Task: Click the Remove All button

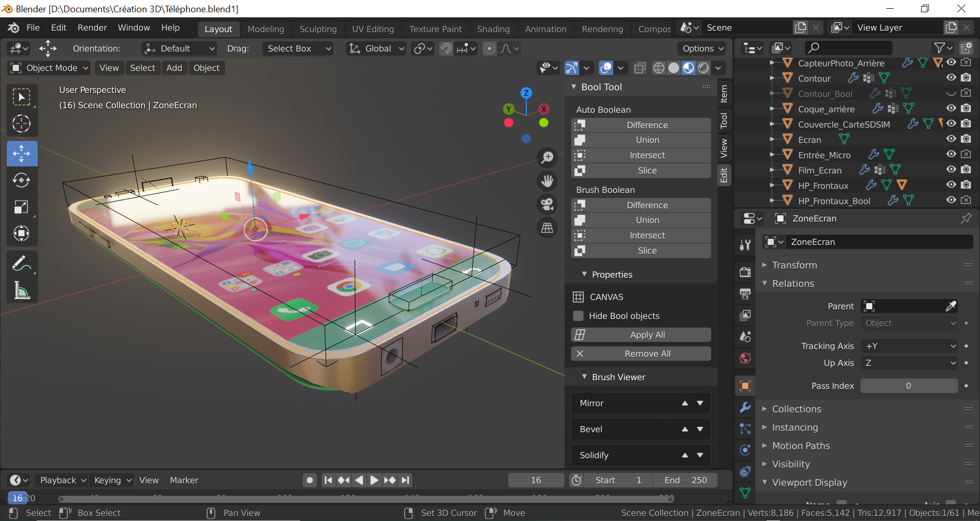Action: [x=641, y=354]
